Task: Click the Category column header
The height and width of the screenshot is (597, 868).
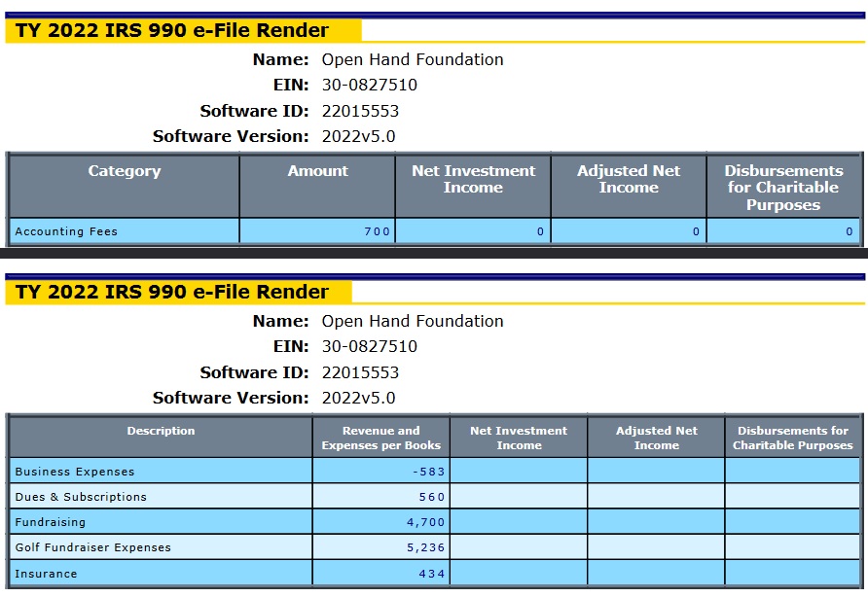Action: coord(125,187)
